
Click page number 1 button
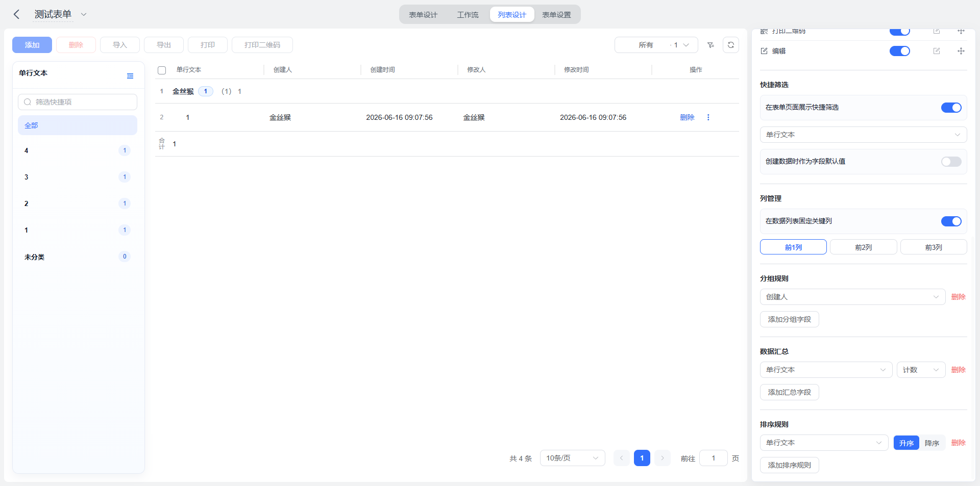[x=642, y=458]
